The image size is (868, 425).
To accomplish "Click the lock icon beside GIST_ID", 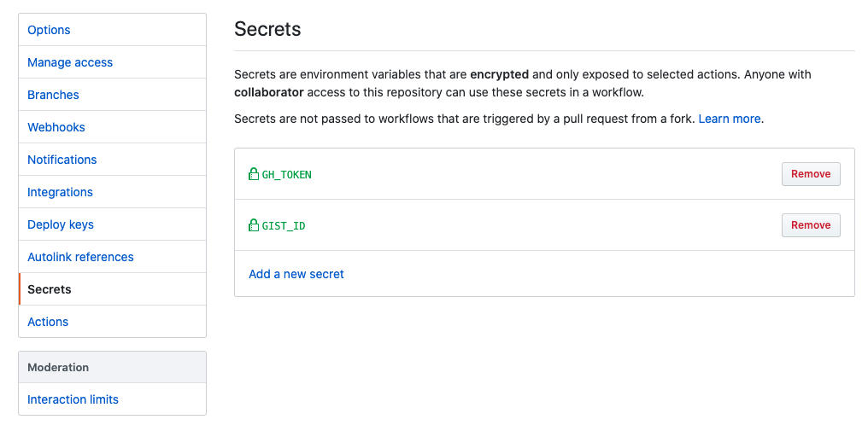I will [x=254, y=225].
